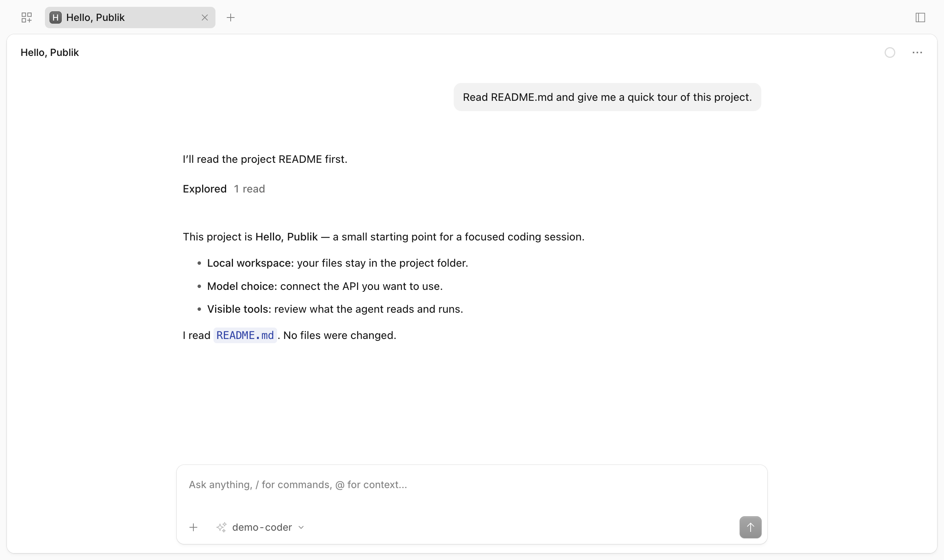Expand the Explored 1 read section
Image resolution: width=944 pixels, height=560 pixels.
pos(224,189)
